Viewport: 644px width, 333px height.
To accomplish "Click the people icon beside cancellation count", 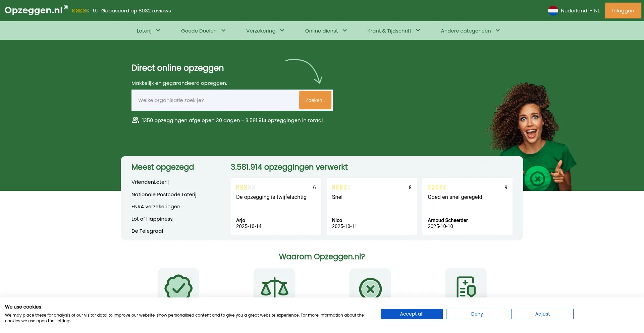I will (x=135, y=120).
